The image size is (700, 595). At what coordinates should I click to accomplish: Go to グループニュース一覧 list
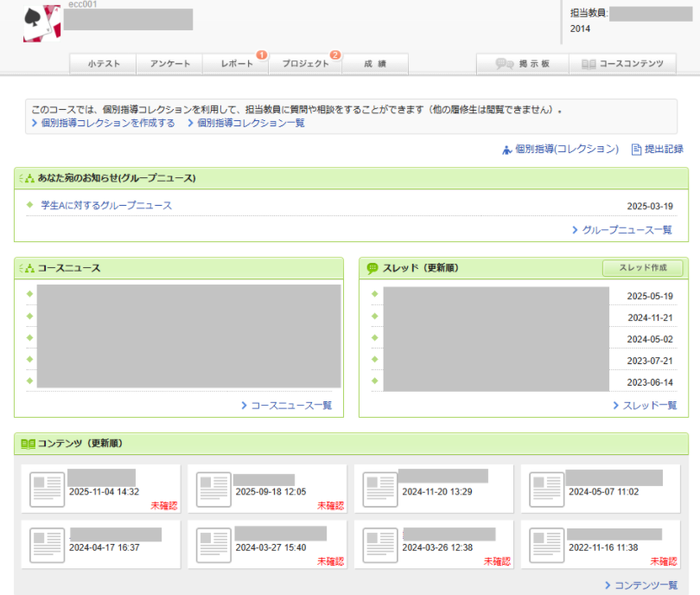pyautogui.click(x=627, y=230)
